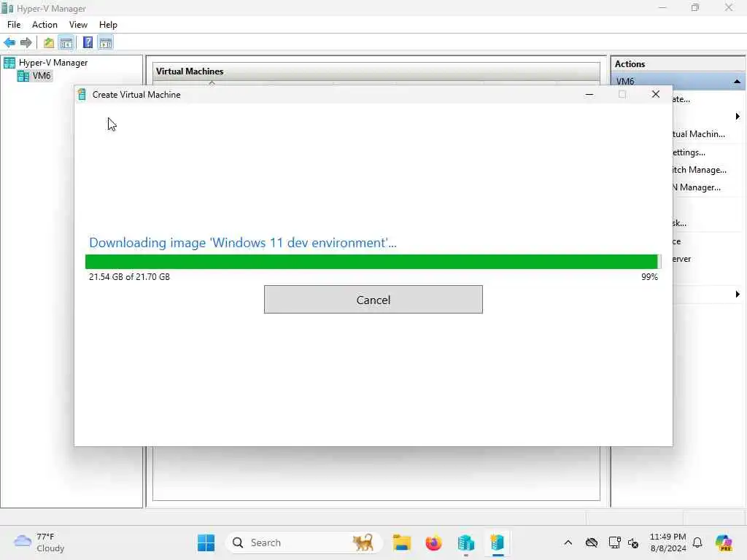Screen dimensions: 747x560
Task: Open the File menu
Action: click(14, 25)
